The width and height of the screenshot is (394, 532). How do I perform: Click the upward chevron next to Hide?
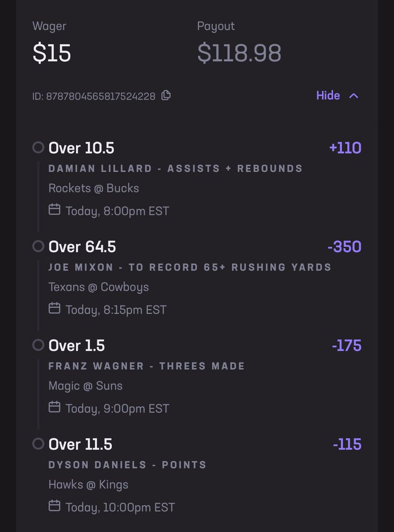click(354, 96)
